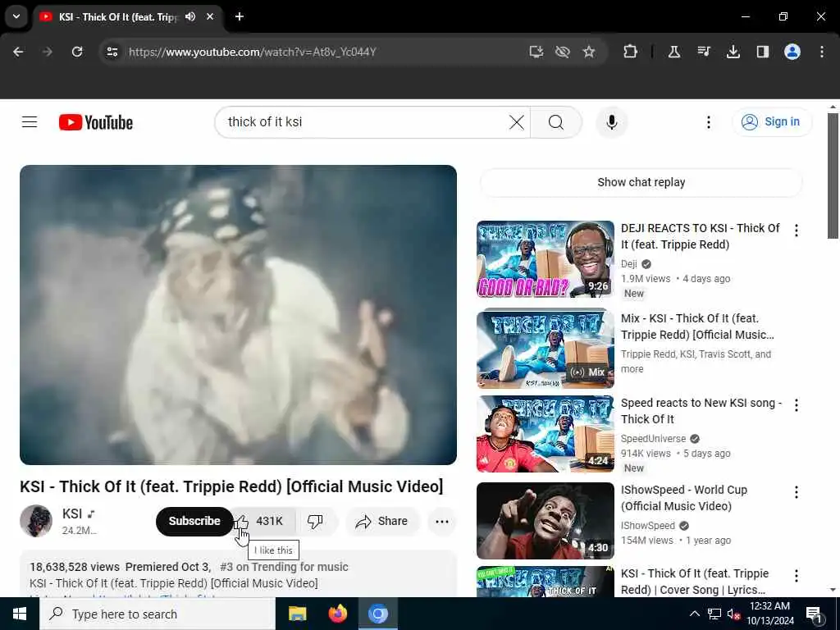Open IShowSpeed World Cup thumbnail
Screen dimensions: 840x630
[x=546, y=521]
